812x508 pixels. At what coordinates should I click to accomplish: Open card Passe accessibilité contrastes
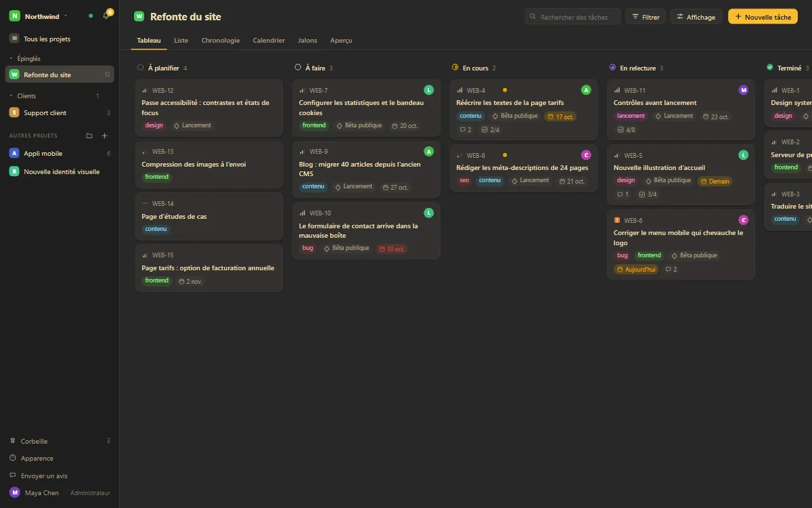coord(209,108)
